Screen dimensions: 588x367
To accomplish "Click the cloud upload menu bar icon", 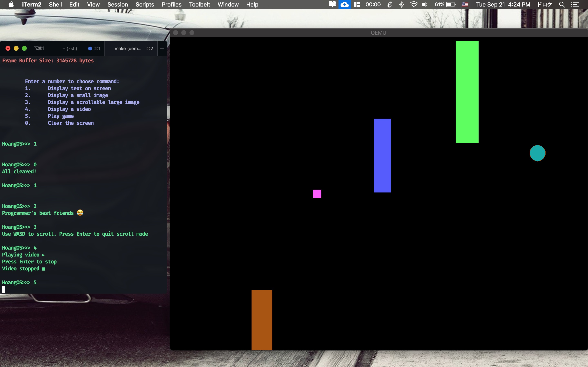I will [x=344, y=5].
